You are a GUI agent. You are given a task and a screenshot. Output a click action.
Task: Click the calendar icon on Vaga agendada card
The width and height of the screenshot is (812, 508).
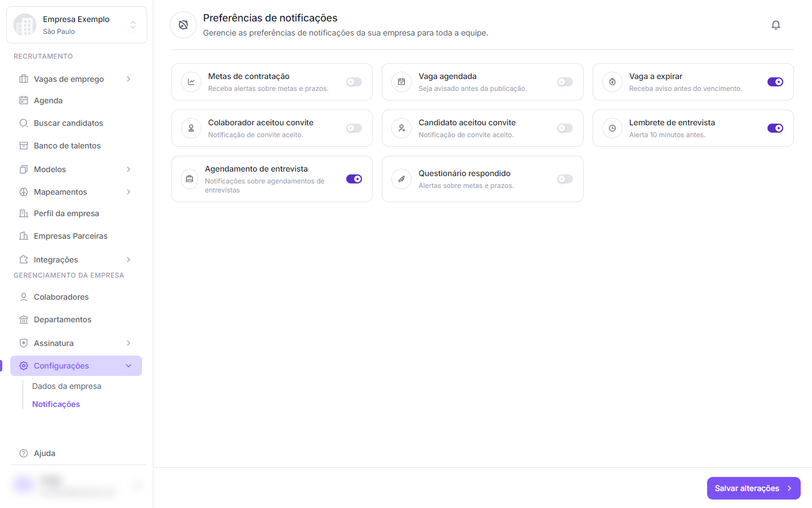(401, 82)
